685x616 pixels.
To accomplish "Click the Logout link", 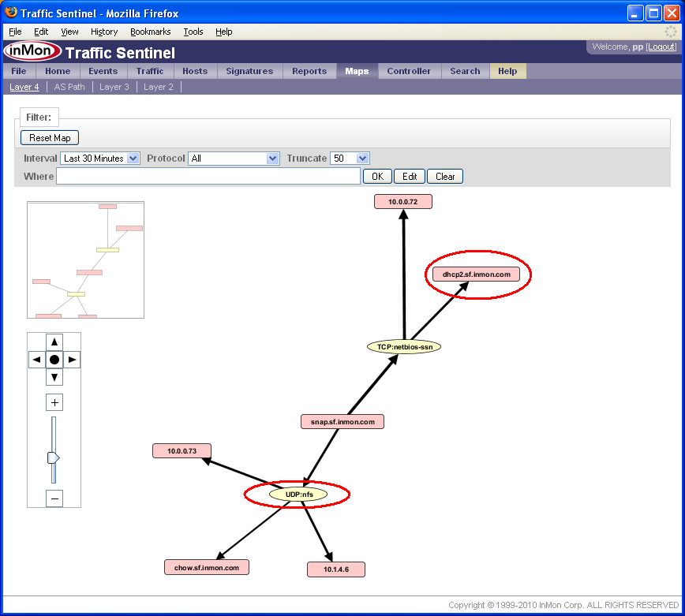I will click(x=661, y=47).
